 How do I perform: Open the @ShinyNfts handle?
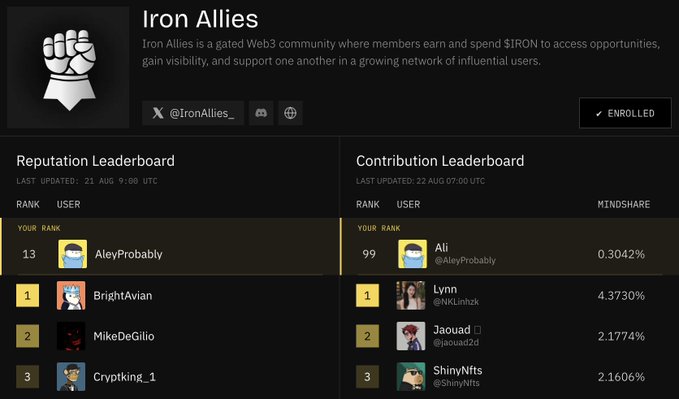[456, 383]
